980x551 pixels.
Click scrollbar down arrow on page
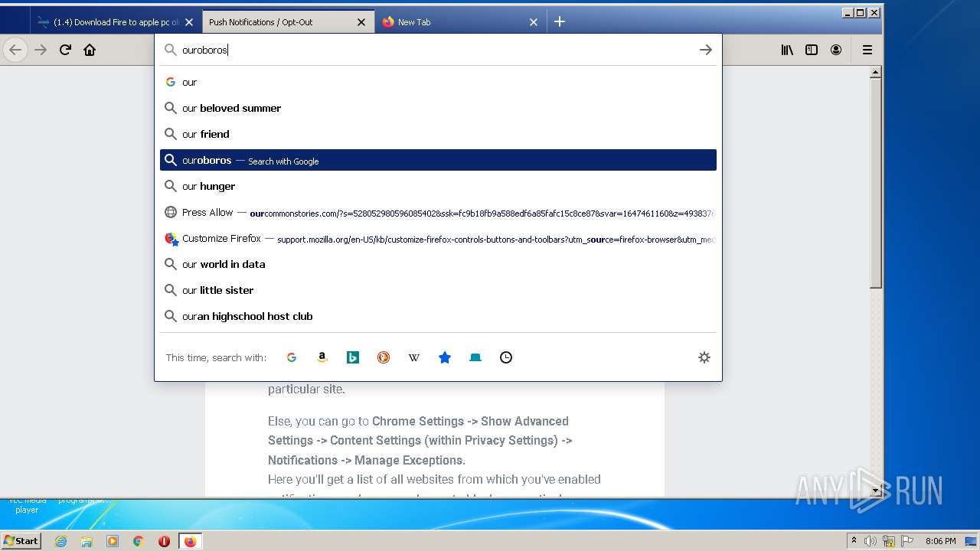pos(876,491)
